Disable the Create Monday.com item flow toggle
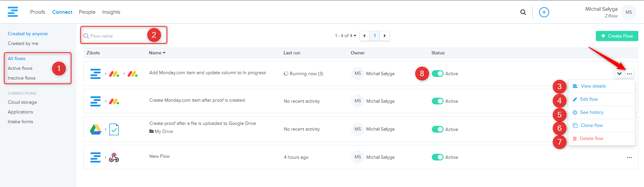 (x=438, y=101)
